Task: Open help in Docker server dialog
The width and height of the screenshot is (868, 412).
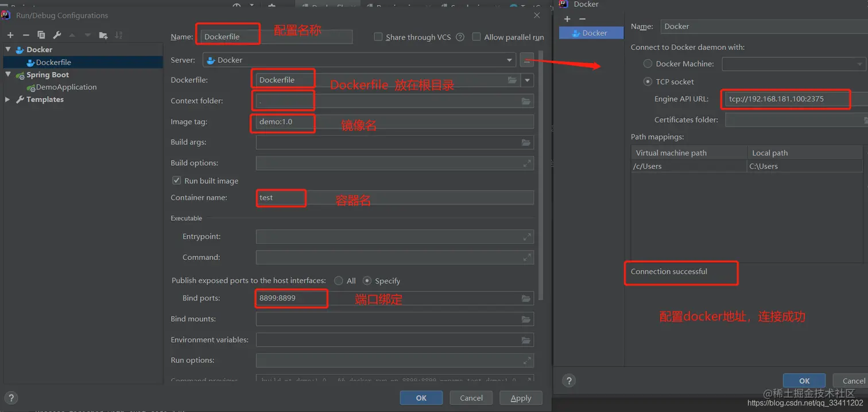Action: click(568, 381)
